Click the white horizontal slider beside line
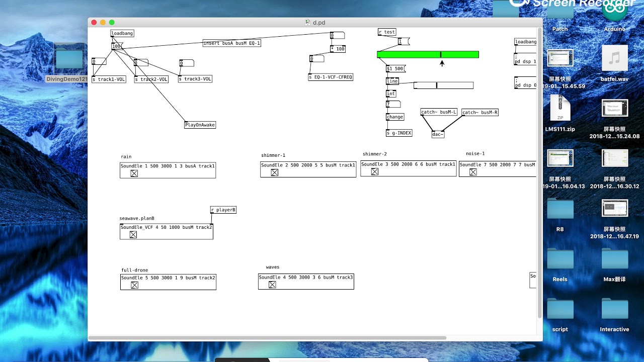644x362 pixels. [443, 85]
